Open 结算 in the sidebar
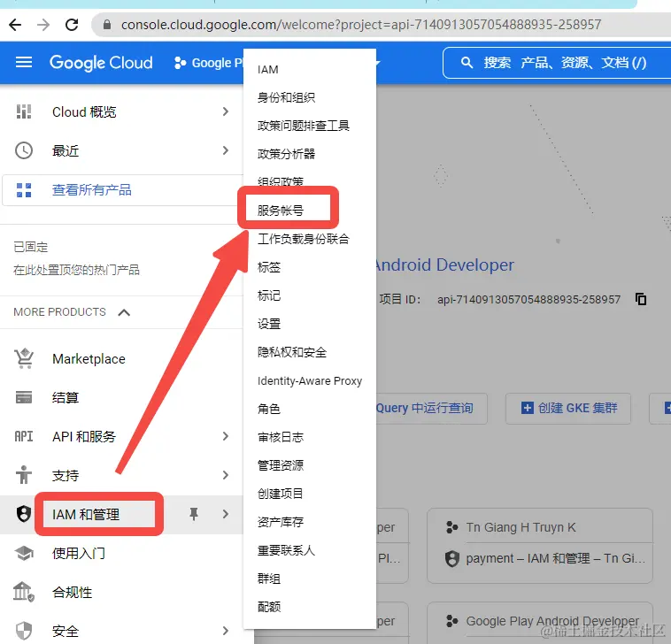 tap(66, 398)
